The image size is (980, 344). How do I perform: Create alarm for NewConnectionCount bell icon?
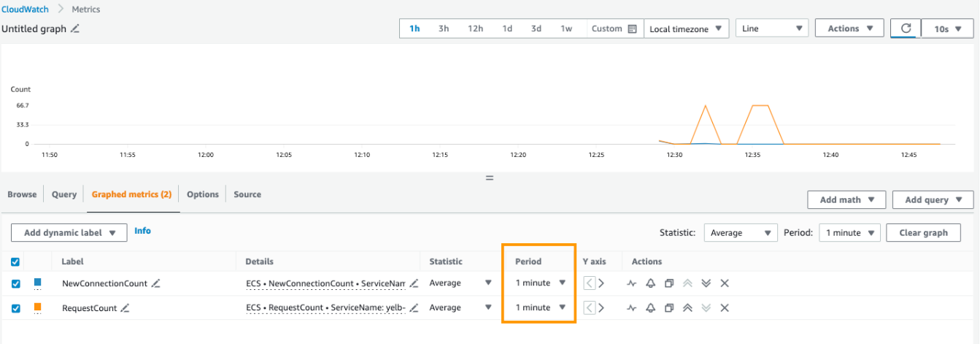(650, 283)
